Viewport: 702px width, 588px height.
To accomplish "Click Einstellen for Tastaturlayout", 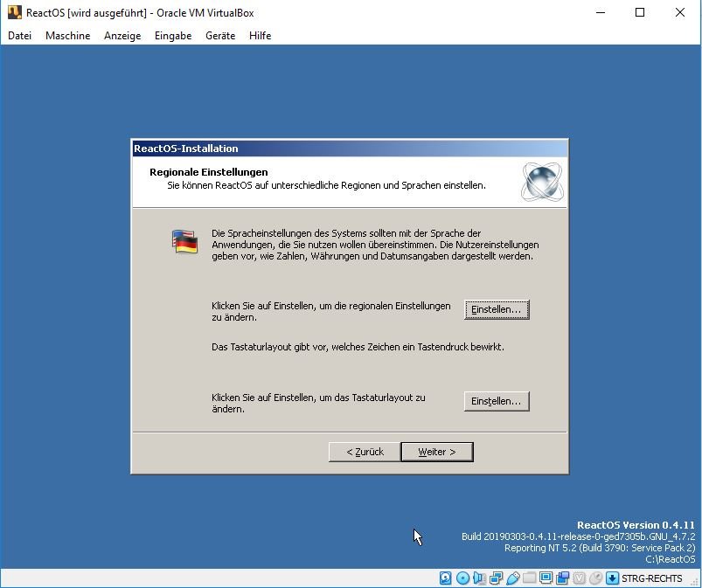I will point(497,401).
